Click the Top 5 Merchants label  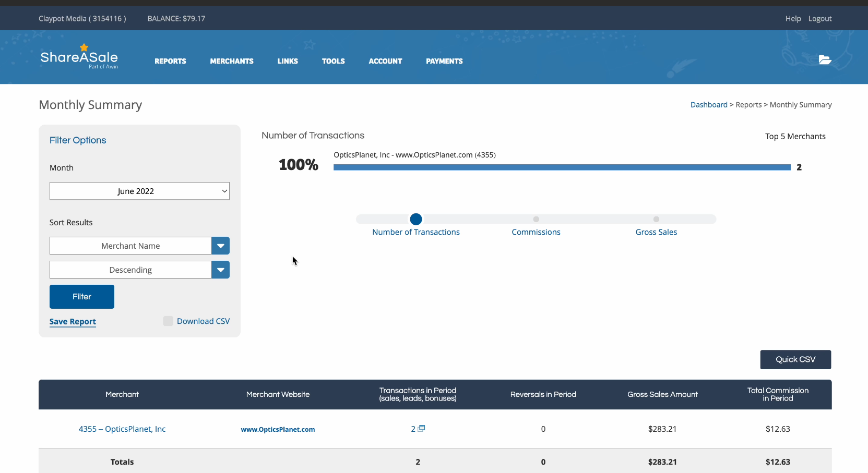point(795,137)
